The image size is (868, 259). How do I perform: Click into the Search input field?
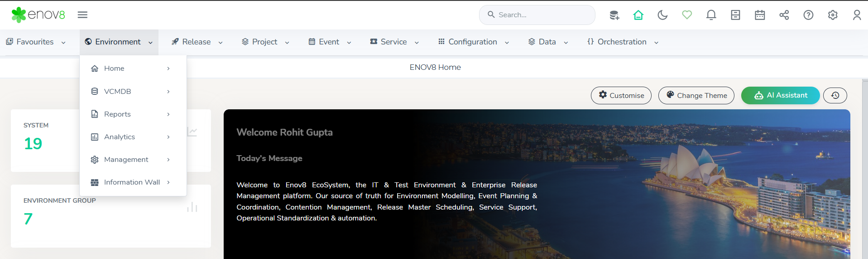point(541,15)
